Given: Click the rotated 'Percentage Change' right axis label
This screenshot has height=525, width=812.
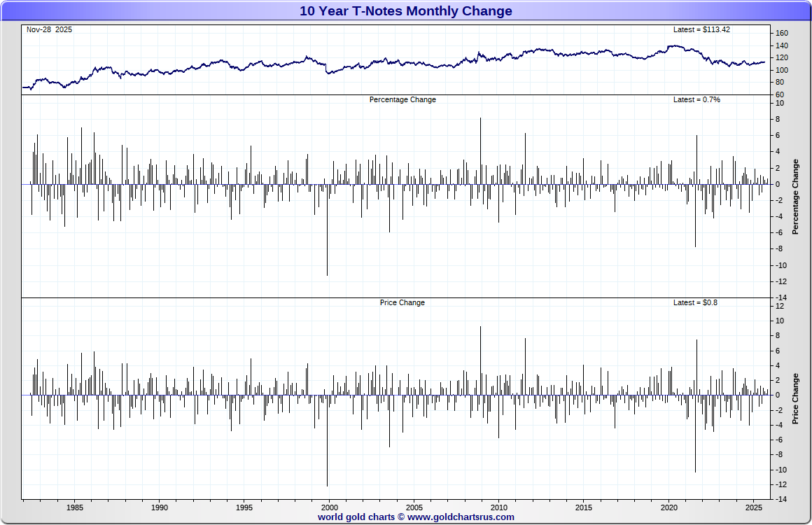Looking at the screenshot, I should click(795, 197).
